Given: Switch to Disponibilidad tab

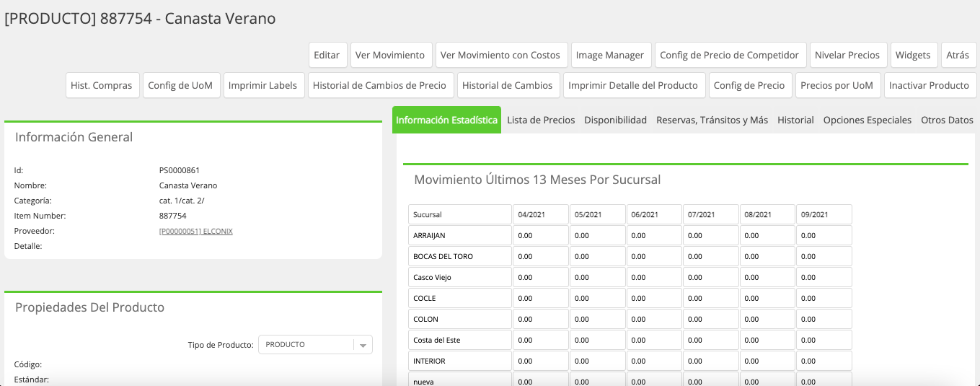Looking at the screenshot, I should (615, 120).
